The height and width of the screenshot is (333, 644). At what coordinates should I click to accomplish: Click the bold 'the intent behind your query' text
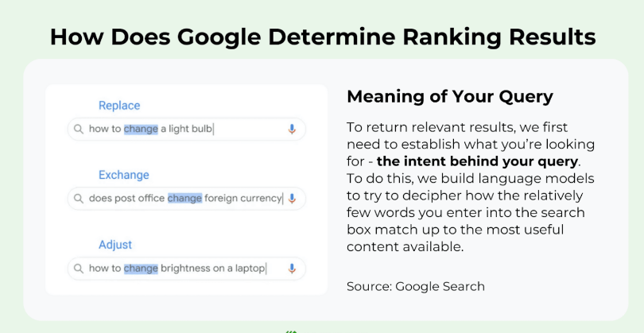click(478, 162)
